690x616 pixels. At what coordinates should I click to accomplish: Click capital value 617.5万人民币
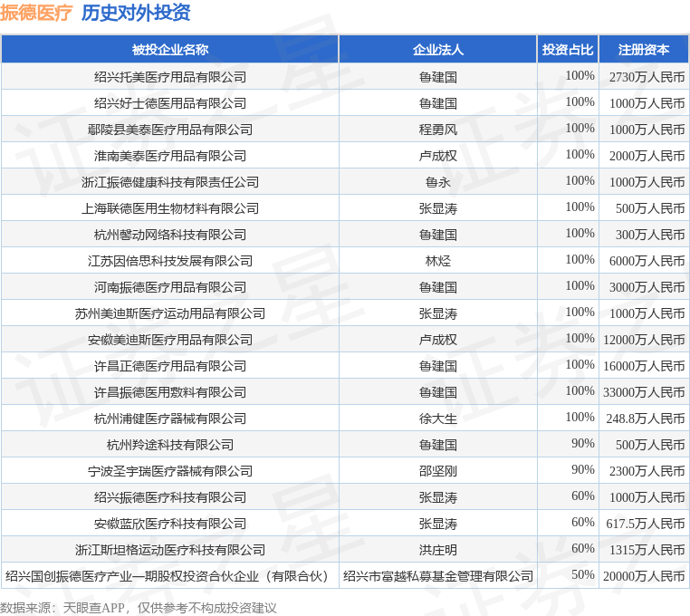646,524
